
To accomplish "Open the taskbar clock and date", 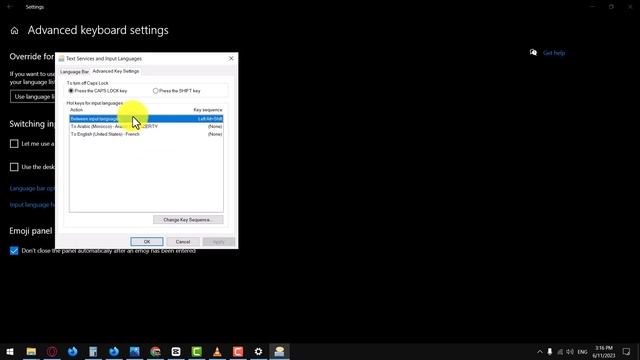I will click(604, 352).
